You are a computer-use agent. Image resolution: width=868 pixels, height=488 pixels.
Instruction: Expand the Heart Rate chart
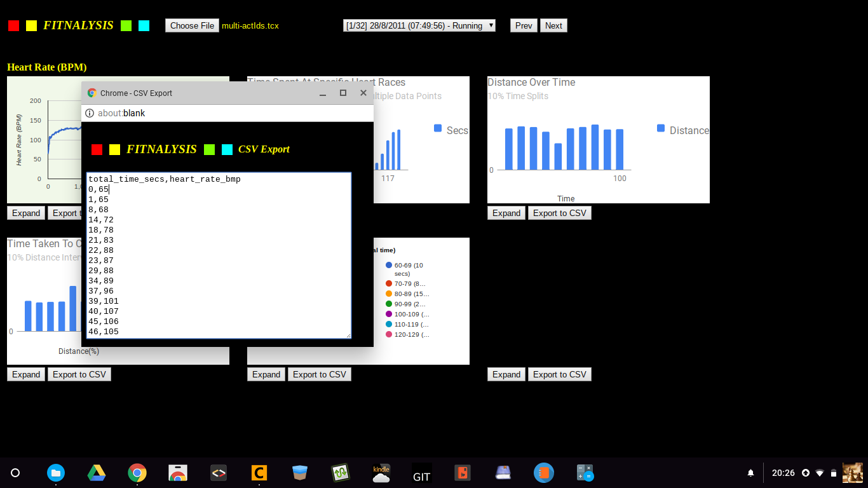[26, 213]
